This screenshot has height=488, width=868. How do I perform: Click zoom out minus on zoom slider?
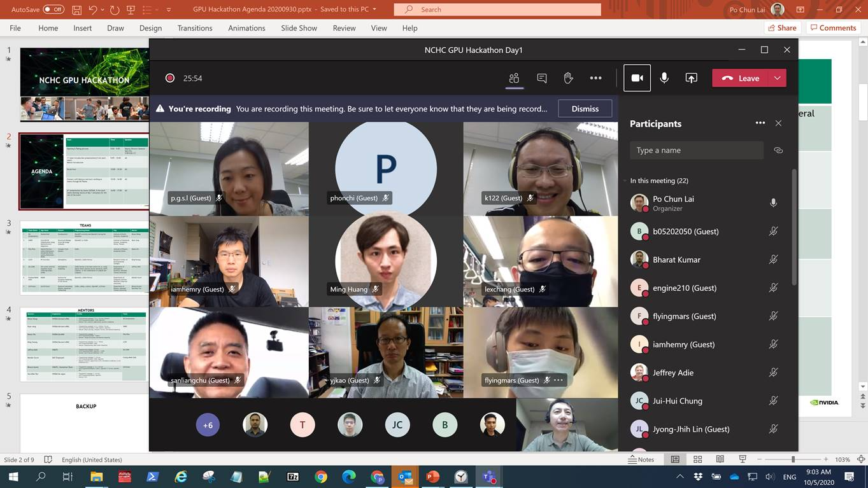760,459
